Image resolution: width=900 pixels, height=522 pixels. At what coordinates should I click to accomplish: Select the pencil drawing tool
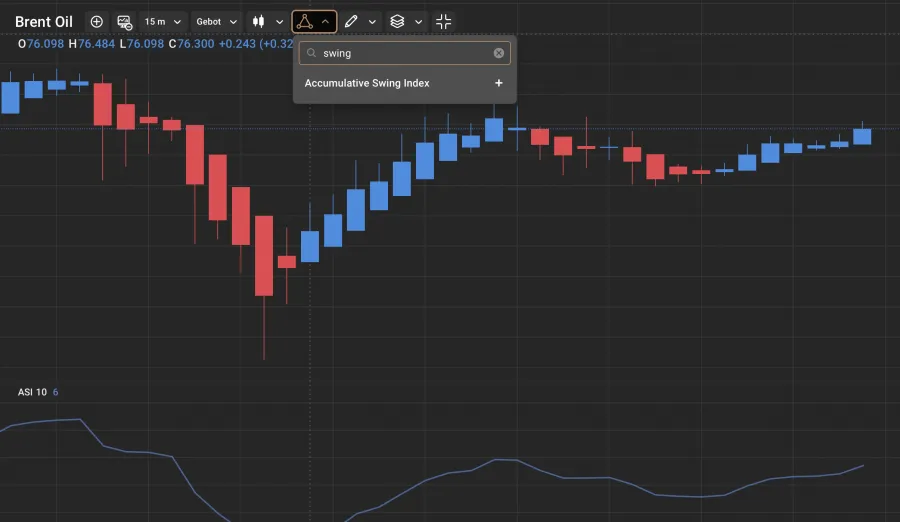point(351,22)
